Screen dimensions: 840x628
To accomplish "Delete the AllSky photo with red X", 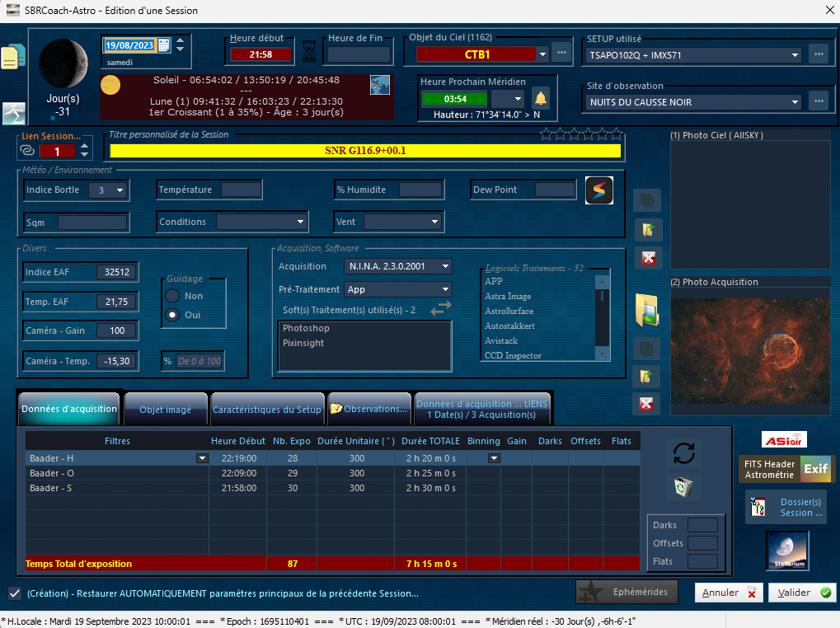I will click(648, 258).
